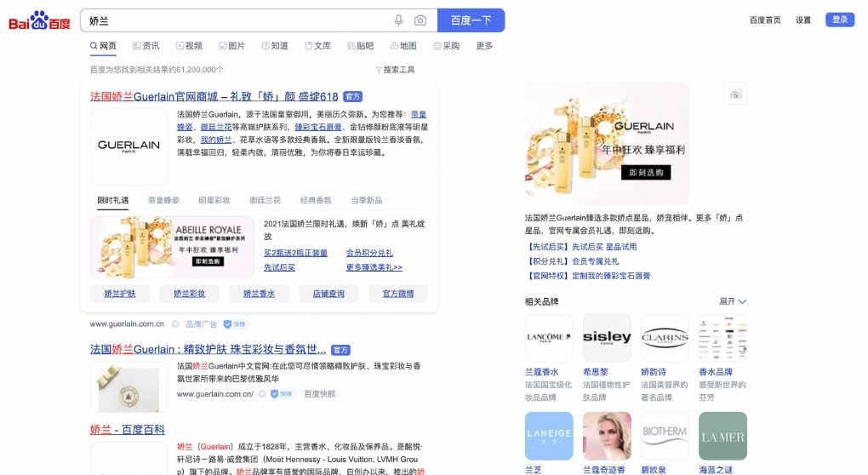Open the Guerlain 官网商城 result title
The height and width of the screenshot is (475, 868).
214,97
